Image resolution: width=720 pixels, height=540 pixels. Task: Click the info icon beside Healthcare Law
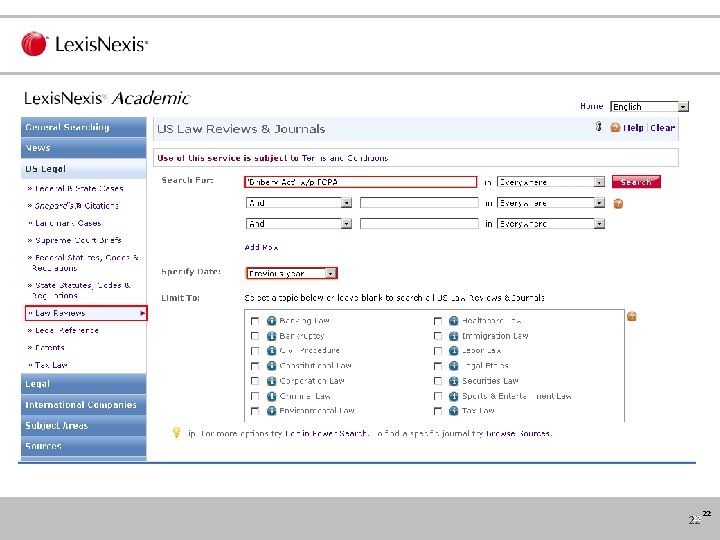point(454,321)
